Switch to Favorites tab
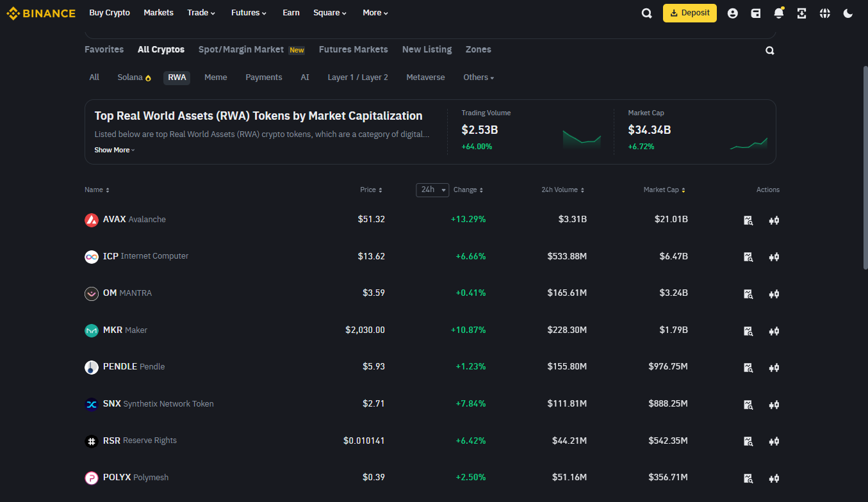 pyautogui.click(x=104, y=49)
